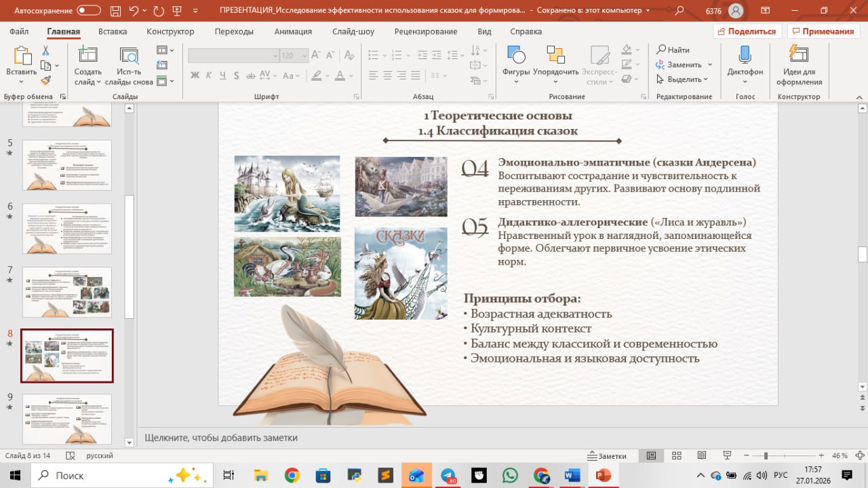
Task: Click the zoom slider handle
Action: pos(766,455)
